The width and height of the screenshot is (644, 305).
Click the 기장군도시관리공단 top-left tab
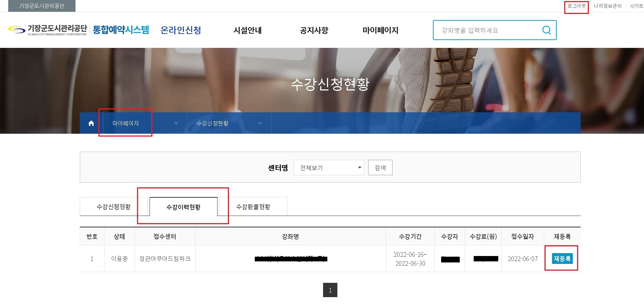pyautogui.click(x=42, y=6)
